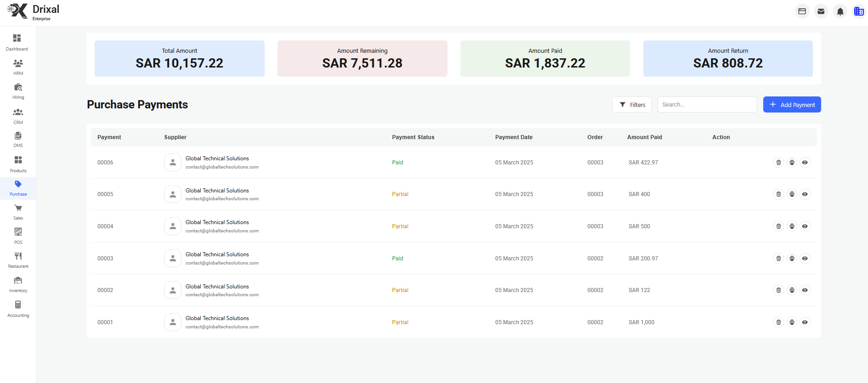Delete payment 00006 with trash icon
Viewport: 868px width, 383px height.
[778, 163]
